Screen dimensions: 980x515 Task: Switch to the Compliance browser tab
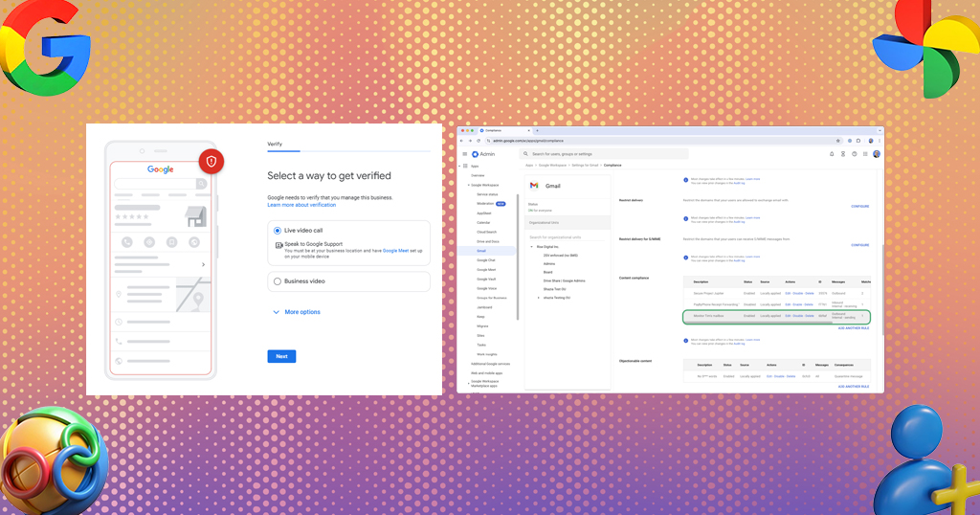click(x=505, y=130)
